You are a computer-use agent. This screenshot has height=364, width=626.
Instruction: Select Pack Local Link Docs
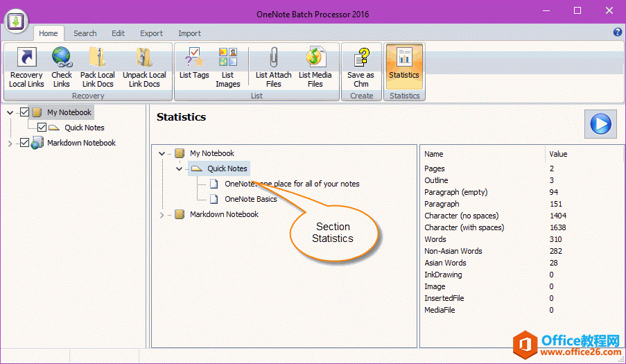point(98,67)
